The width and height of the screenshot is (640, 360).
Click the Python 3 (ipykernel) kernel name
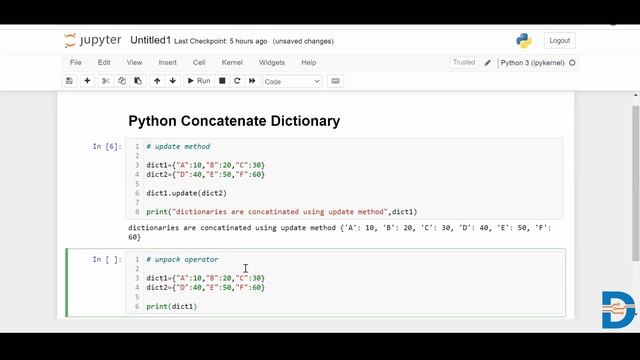point(532,63)
